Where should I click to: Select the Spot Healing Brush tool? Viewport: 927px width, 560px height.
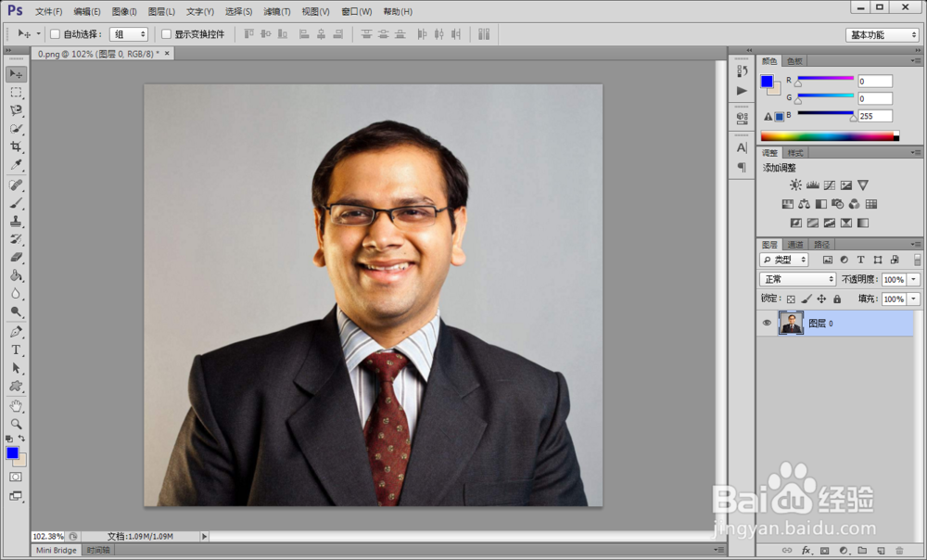pyautogui.click(x=16, y=185)
